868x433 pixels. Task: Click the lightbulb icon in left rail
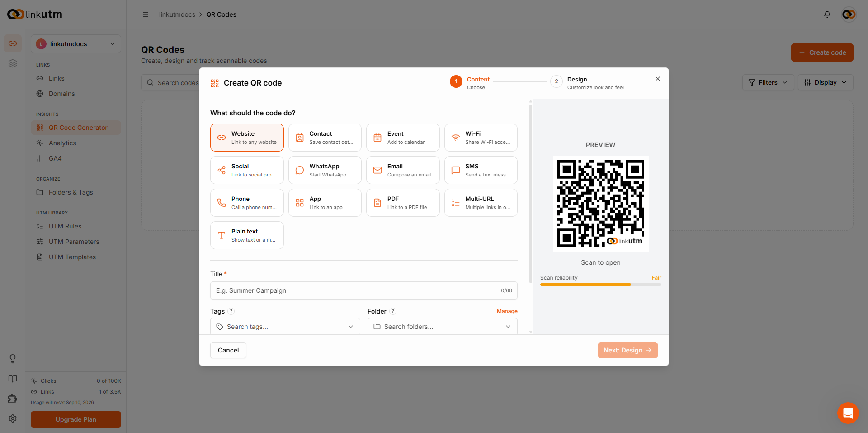(x=13, y=359)
